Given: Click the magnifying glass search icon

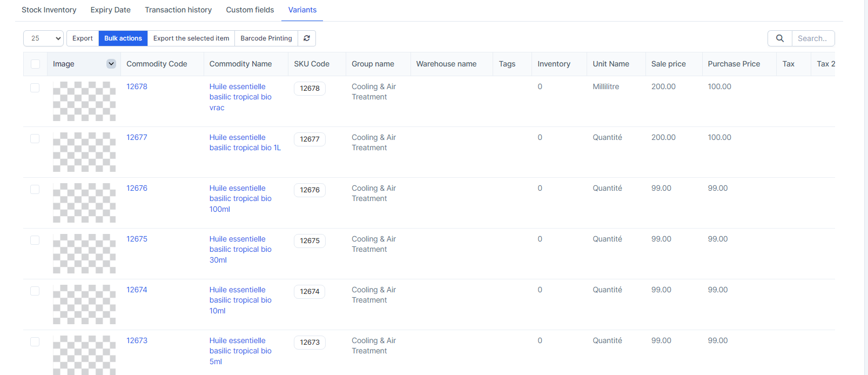Looking at the screenshot, I should pyautogui.click(x=779, y=38).
